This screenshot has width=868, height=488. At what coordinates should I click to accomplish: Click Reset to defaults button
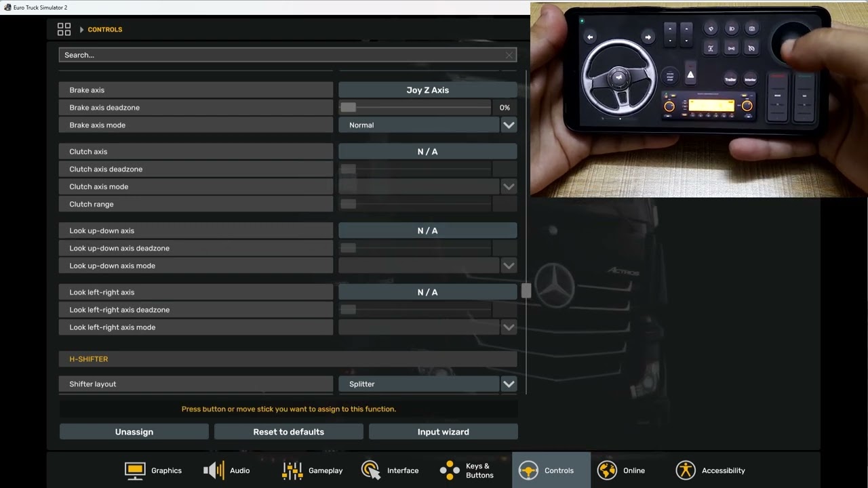289,432
